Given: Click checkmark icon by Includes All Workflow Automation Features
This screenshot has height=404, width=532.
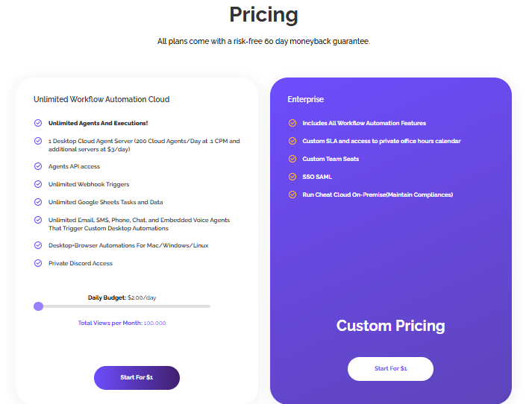Looking at the screenshot, I should (292, 123).
